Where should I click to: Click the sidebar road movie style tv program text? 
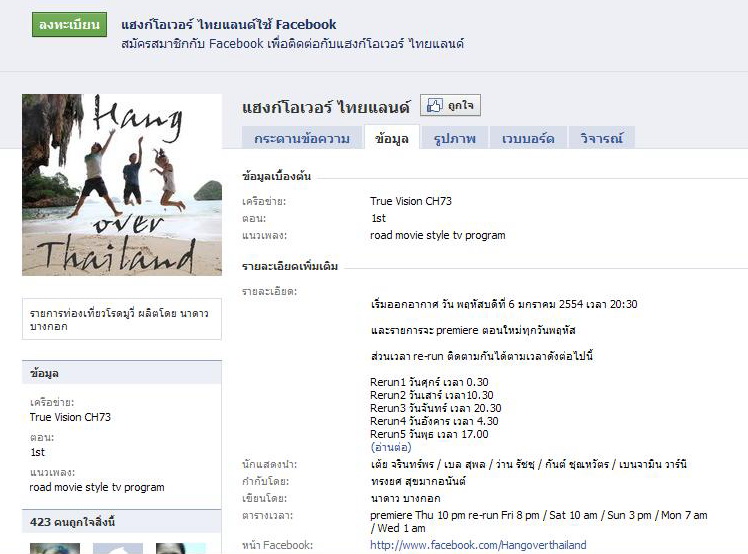[97, 487]
